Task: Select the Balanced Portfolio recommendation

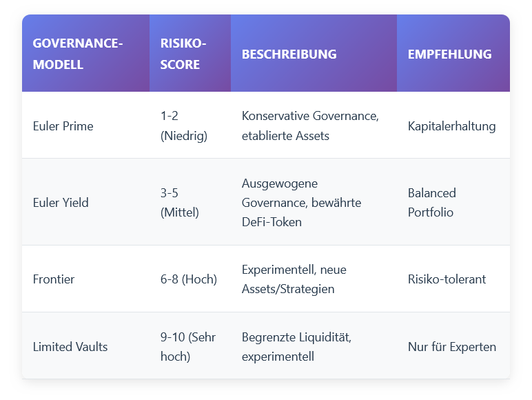Action: click(x=432, y=203)
